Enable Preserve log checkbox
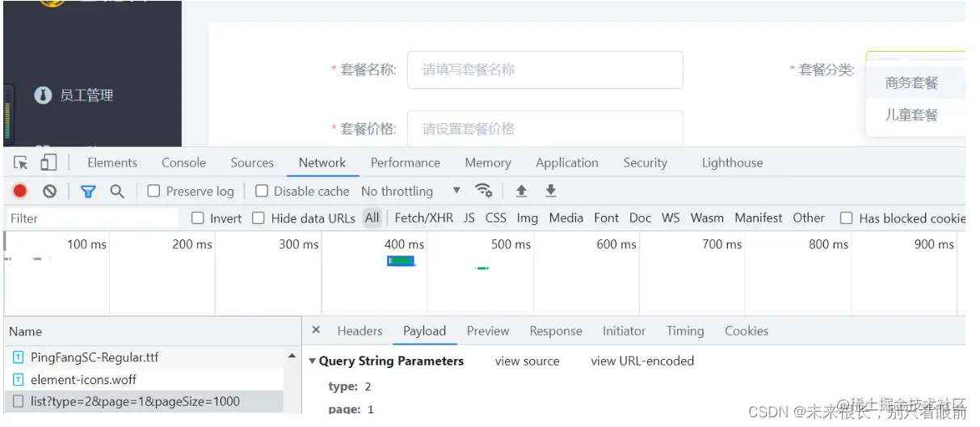Screen dimensions: 980x427 click(154, 192)
